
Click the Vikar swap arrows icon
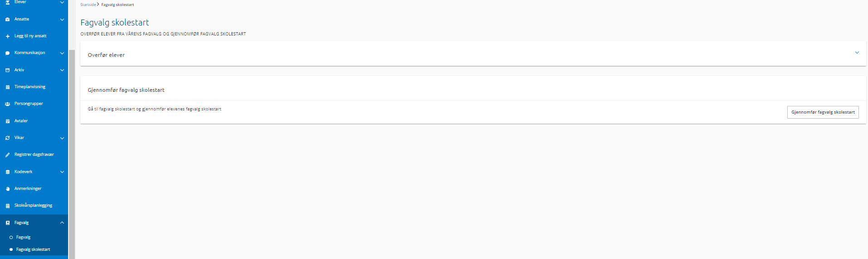7,138
